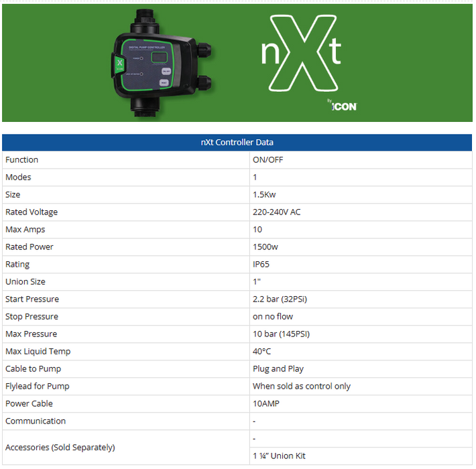Click the 'Communication' row label
The image size is (476, 469).
click(x=36, y=421)
